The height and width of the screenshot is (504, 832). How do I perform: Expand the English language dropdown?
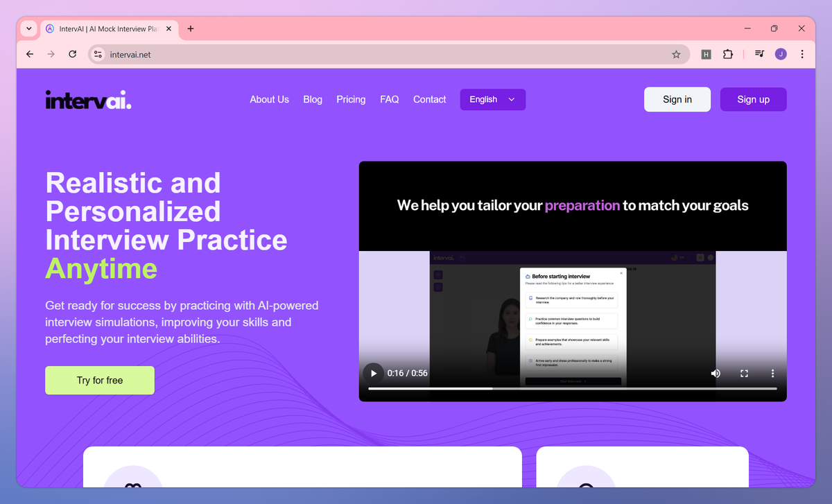click(x=493, y=99)
